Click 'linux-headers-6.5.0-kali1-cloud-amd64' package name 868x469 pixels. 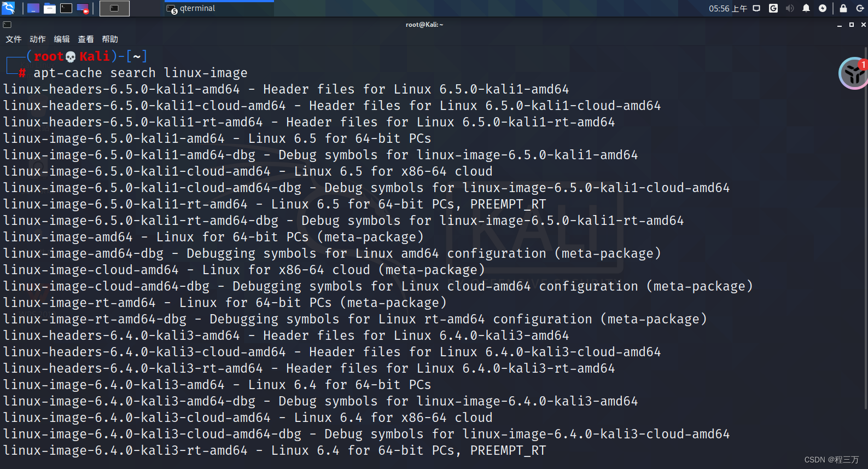pos(144,106)
